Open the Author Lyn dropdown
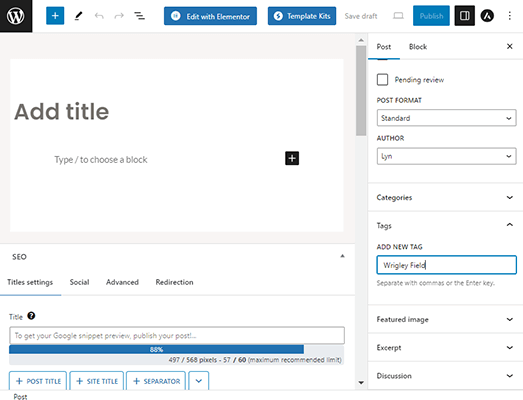The width and height of the screenshot is (523, 400). point(446,156)
